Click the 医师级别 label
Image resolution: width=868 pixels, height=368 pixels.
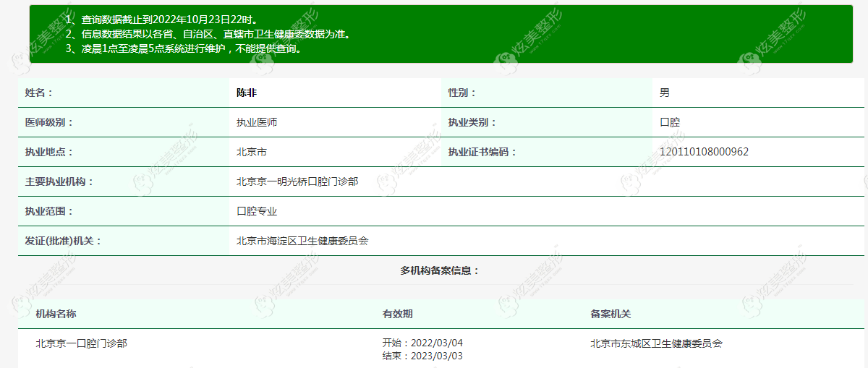49,123
